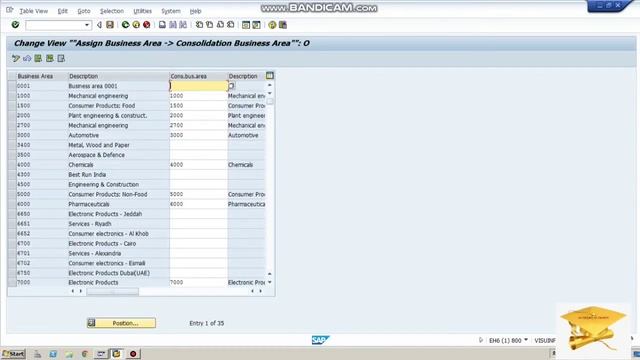Click the Save diskette icon
This screenshot has width=640, height=360.
click(x=110, y=25)
